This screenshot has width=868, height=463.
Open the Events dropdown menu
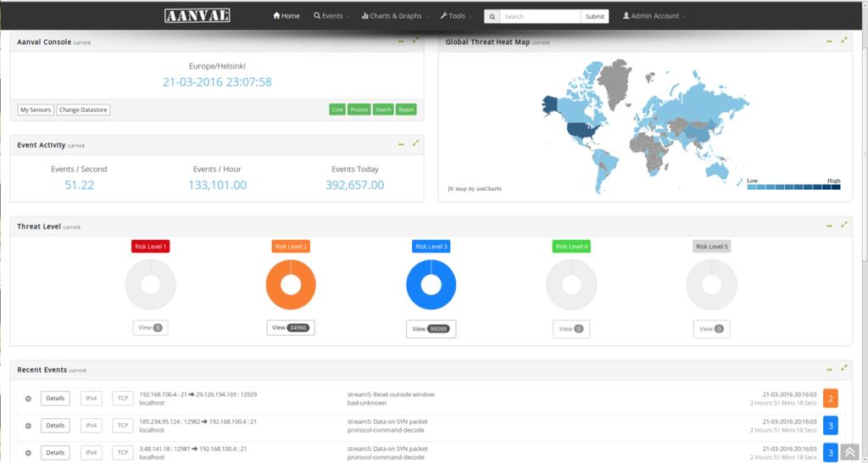click(331, 16)
